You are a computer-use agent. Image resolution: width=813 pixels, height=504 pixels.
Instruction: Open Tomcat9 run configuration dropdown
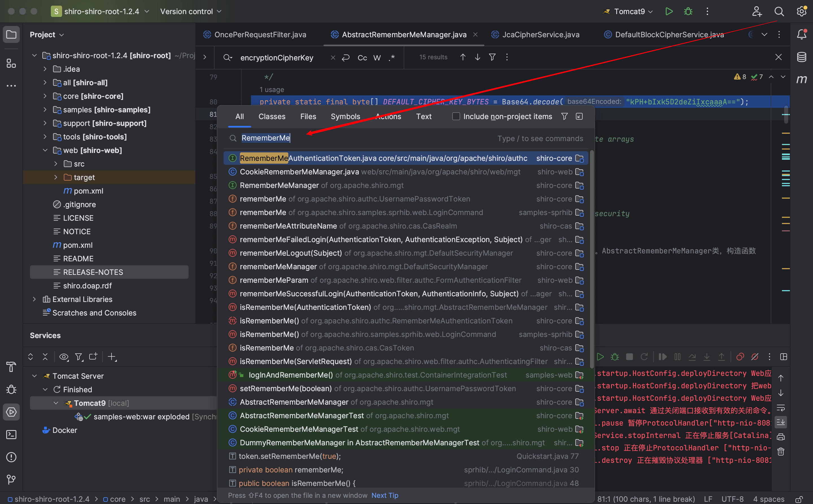point(628,11)
